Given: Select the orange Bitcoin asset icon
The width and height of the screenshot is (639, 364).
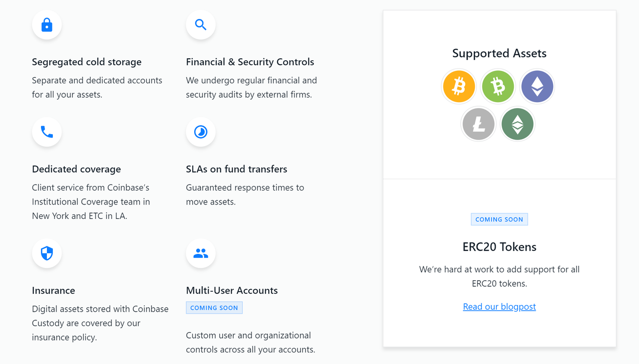Looking at the screenshot, I should pyautogui.click(x=459, y=86).
